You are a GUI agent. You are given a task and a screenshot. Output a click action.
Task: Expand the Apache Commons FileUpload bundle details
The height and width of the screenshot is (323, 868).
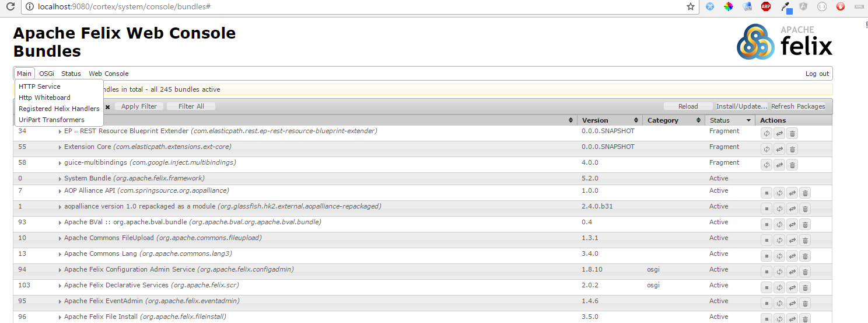(60, 238)
